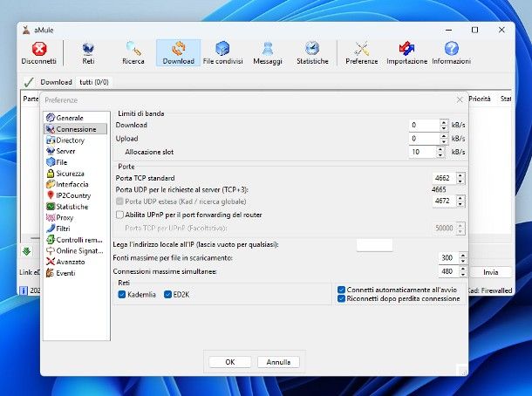
Task: Open the Informazioni toolbar icon
Action: [x=451, y=53]
